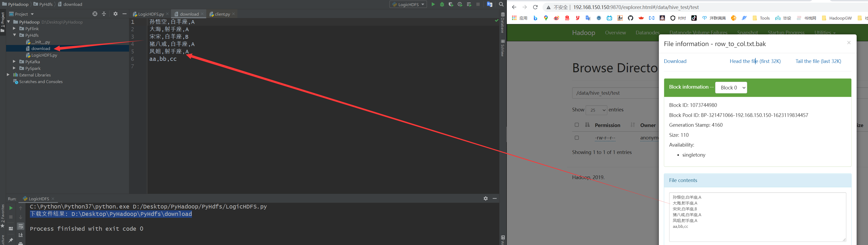Click the Download link in File information
The image size is (868, 245).
[675, 61]
